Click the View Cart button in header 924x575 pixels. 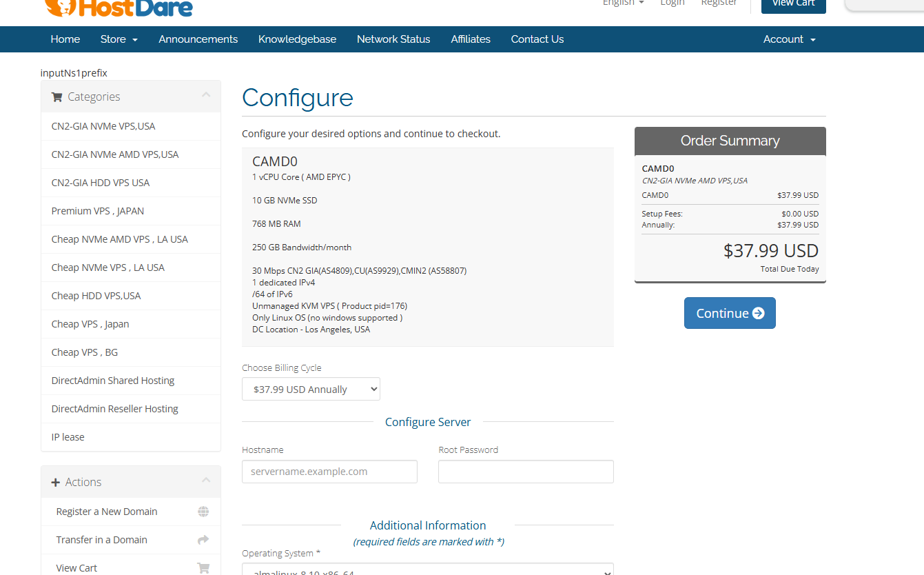pyautogui.click(x=794, y=6)
